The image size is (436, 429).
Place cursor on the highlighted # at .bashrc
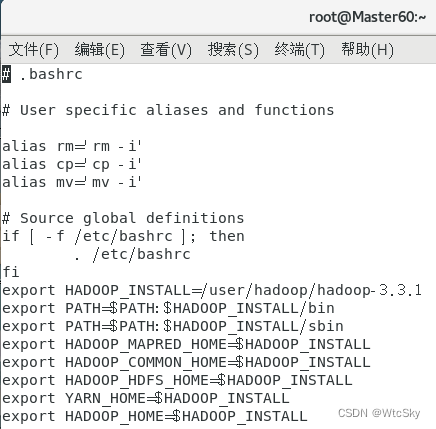click(6, 74)
